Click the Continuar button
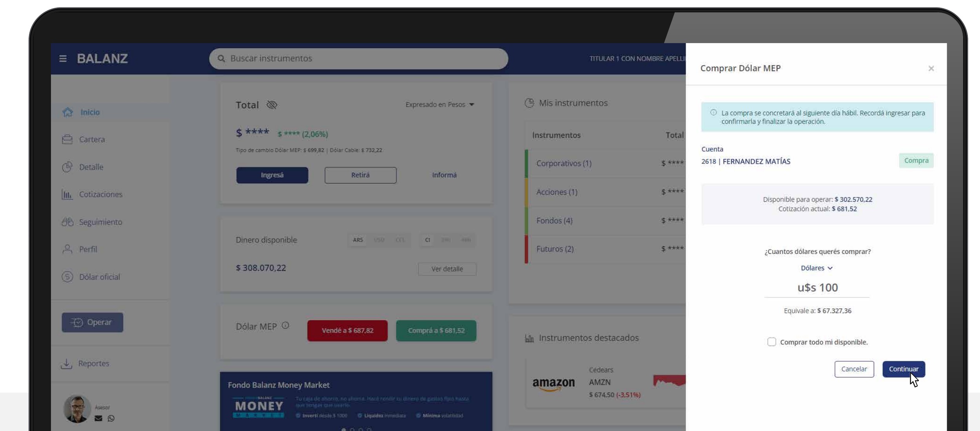980x431 pixels. tap(904, 369)
